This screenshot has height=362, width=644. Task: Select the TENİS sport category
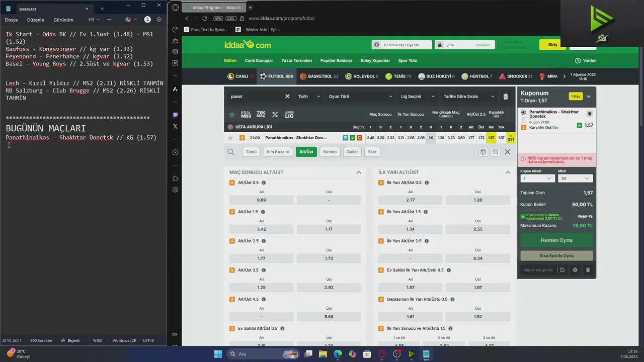(398, 76)
